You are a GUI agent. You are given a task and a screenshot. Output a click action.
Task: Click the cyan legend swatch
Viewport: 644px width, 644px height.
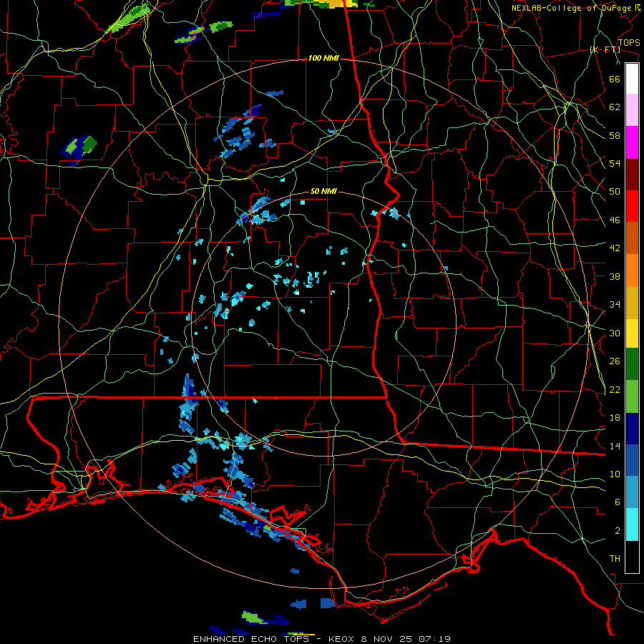click(x=632, y=525)
